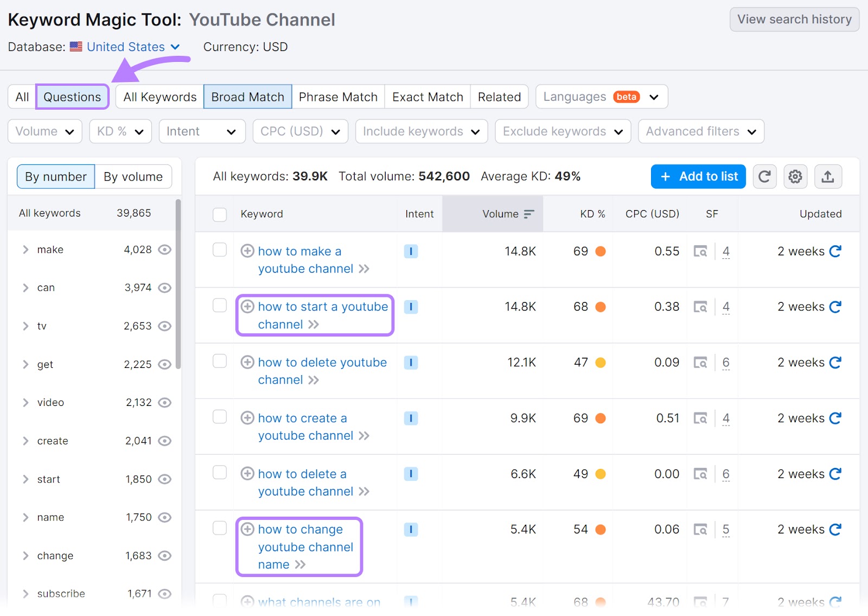Switch to the Exact Match tab
Screen dimensions: 868x616
(x=427, y=97)
